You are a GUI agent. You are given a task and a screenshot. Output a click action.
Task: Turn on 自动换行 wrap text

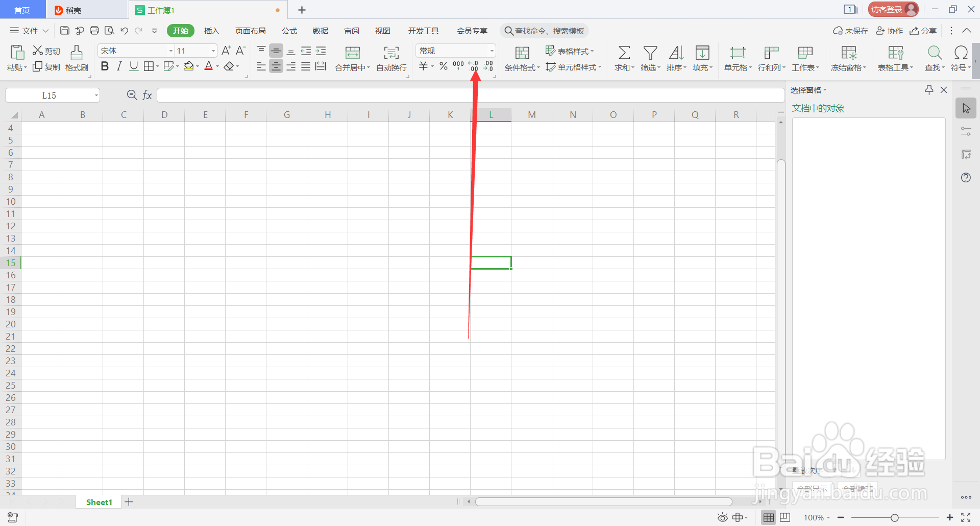pyautogui.click(x=391, y=58)
